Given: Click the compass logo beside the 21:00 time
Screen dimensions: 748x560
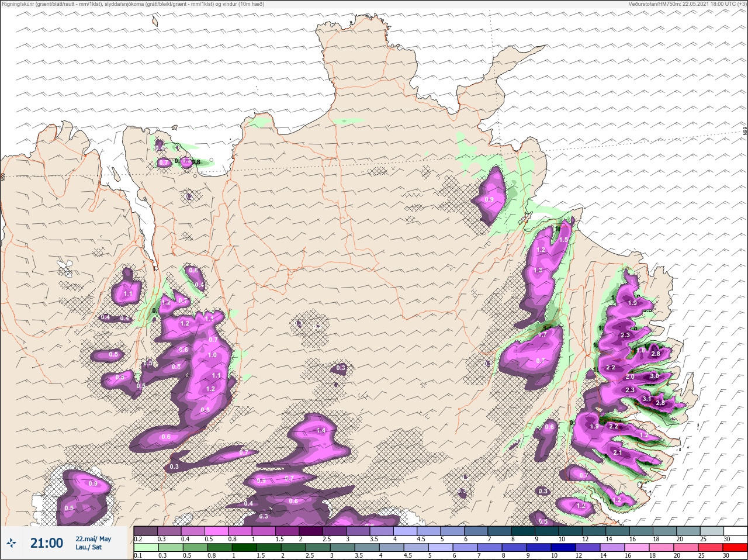Looking at the screenshot, I should (12, 544).
